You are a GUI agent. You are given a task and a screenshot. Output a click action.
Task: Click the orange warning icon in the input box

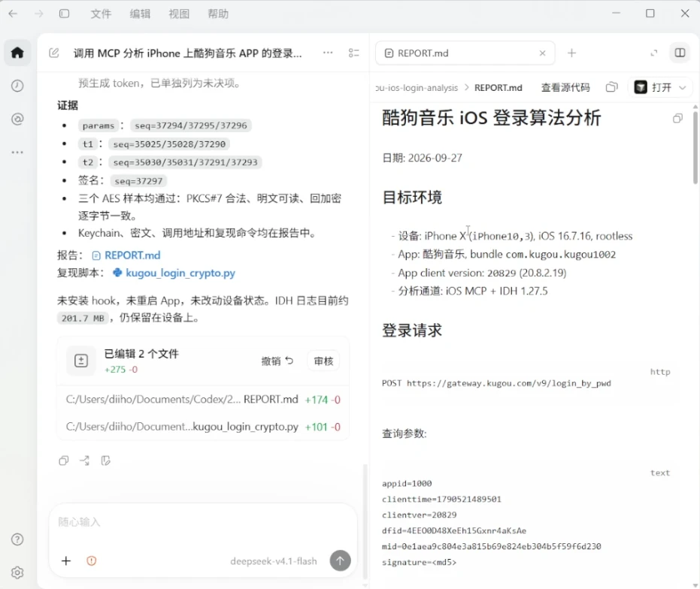pos(92,561)
